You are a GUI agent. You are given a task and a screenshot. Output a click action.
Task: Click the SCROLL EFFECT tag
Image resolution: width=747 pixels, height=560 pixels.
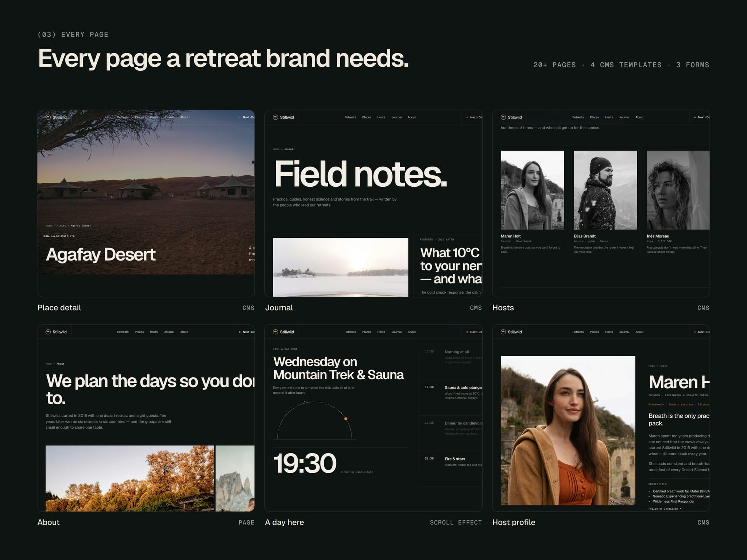click(456, 522)
